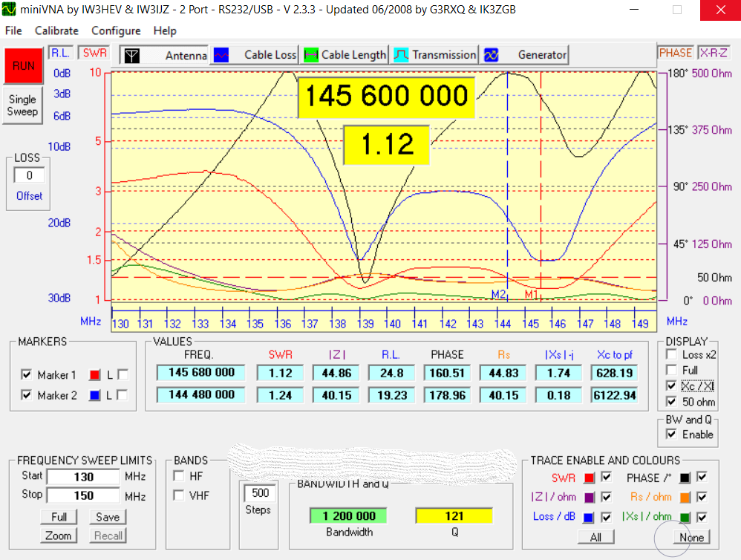This screenshot has width=741, height=560.
Task: Switch the left scale to SWR
Action: (x=94, y=53)
